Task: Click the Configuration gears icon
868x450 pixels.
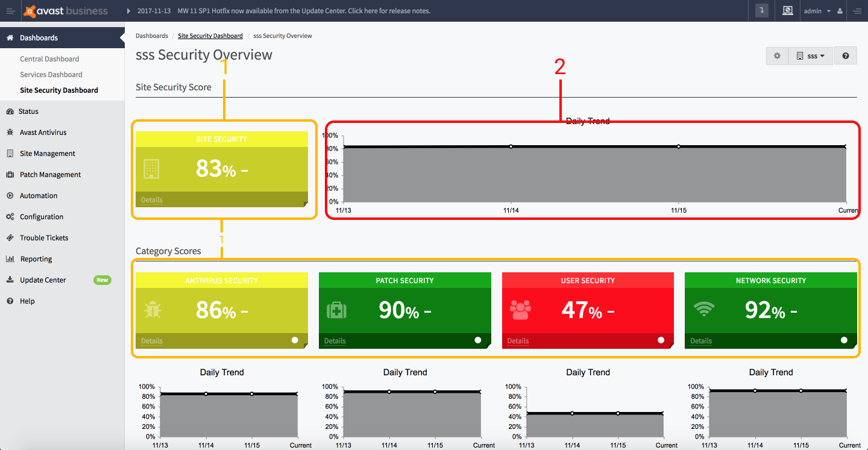Action: click(x=10, y=217)
